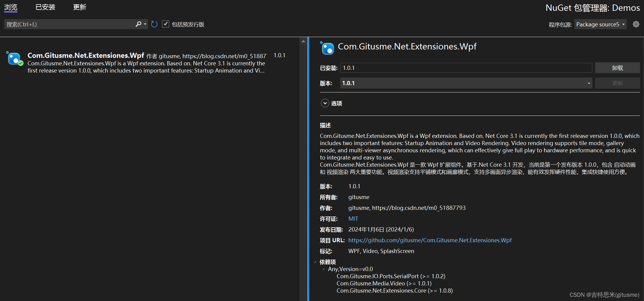Click the author value with csdn blog URL

407,208
